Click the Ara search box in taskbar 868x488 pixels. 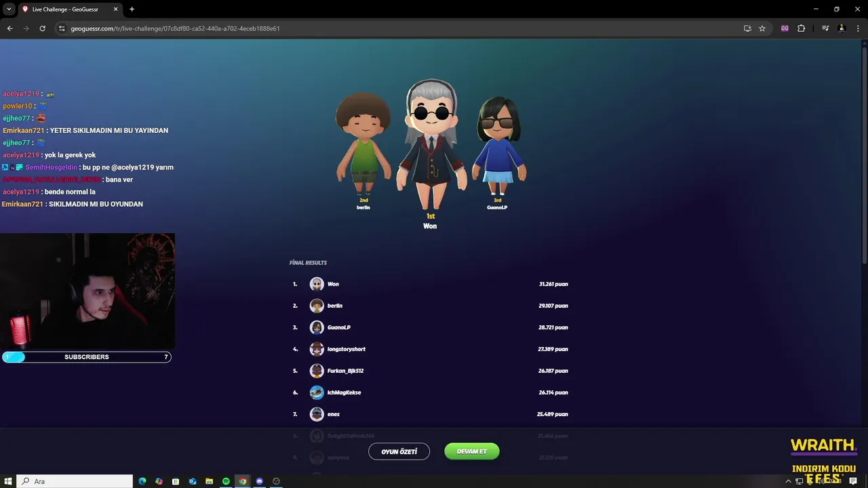pyautogui.click(x=75, y=481)
